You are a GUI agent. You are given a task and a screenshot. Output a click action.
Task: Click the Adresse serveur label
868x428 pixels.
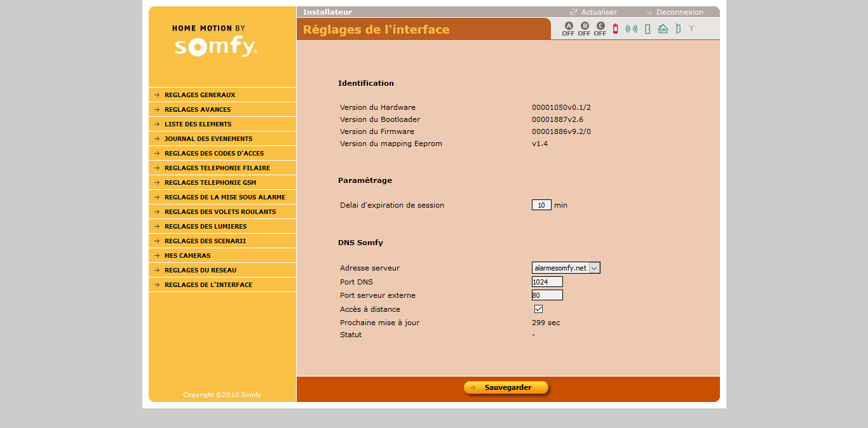pyautogui.click(x=370, y=268)
